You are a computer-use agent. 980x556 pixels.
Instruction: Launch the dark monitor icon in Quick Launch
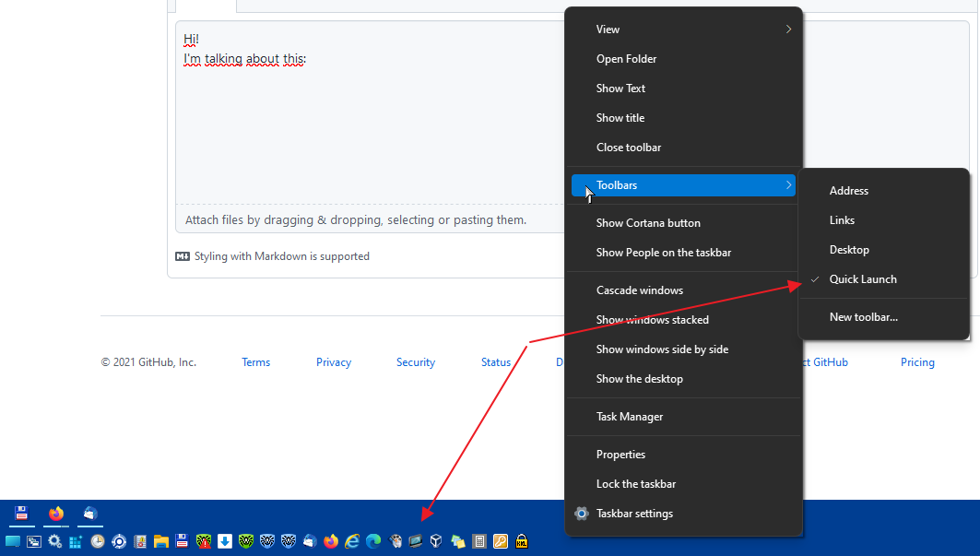416,541
